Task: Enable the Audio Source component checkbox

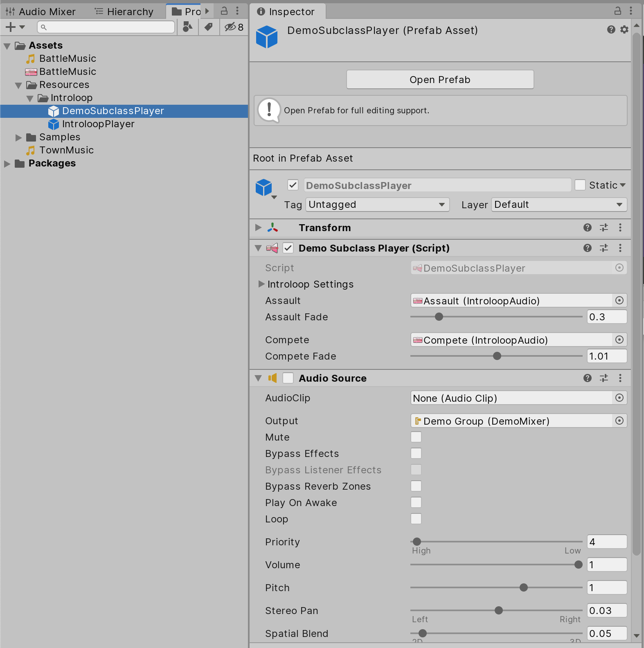Action: 288,378
